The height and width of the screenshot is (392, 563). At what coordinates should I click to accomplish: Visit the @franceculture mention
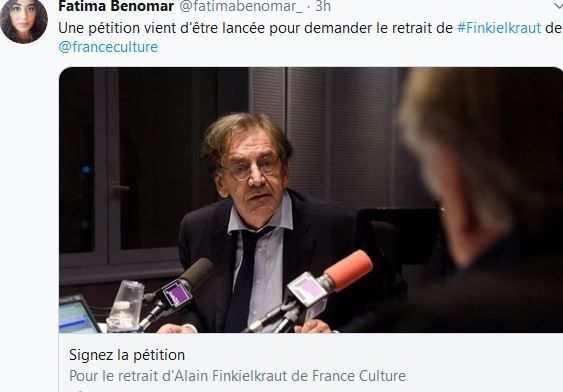click(x=108, y=47)
